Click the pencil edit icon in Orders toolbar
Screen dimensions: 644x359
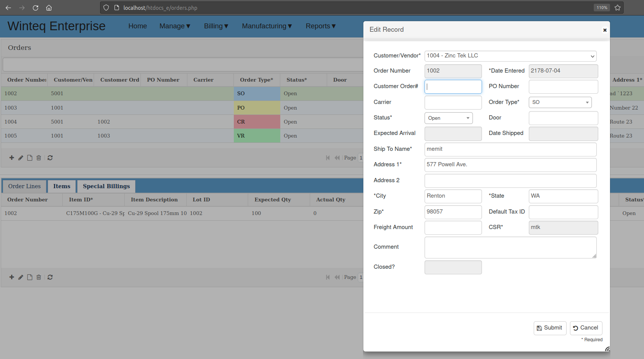click(21, 158)
